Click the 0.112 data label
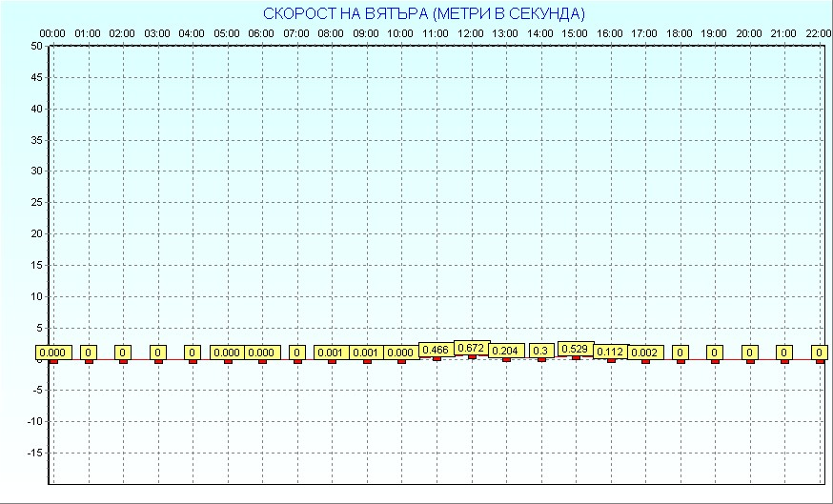833x504 pixels. [x=610, y=352]
